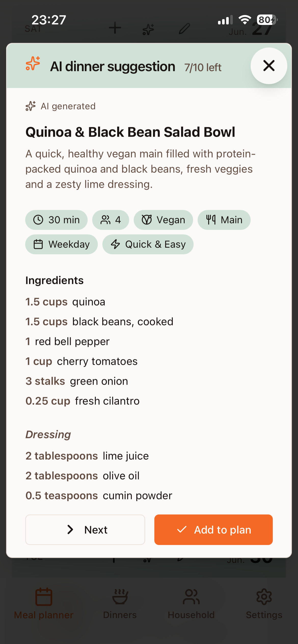Screen dimensions: 298x644
Task: Tap the Quick & Easy tag
Action: click(x=148, y=244)
